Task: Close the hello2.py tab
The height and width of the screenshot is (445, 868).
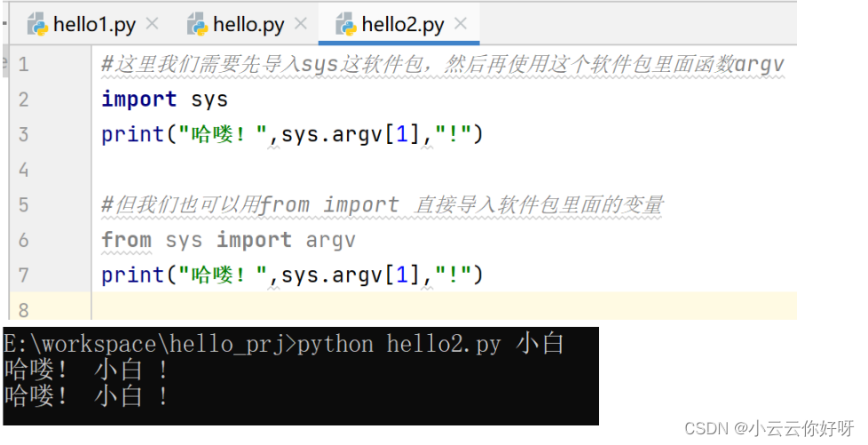Action: point(460,24)
